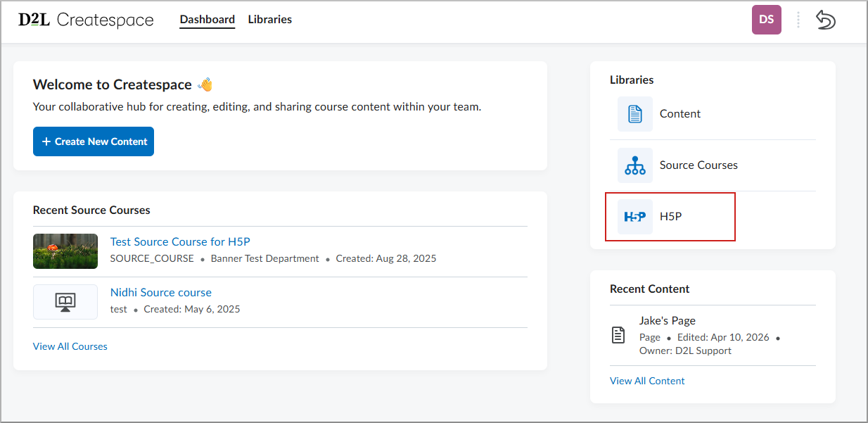
Task: Click the mushroom thumbnail of Test Source Course
Action: [x=65, y=251]
